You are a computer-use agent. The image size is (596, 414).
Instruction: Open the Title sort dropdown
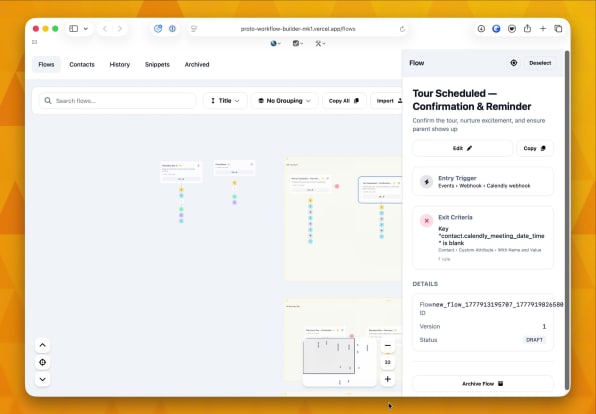coord(225,101)
